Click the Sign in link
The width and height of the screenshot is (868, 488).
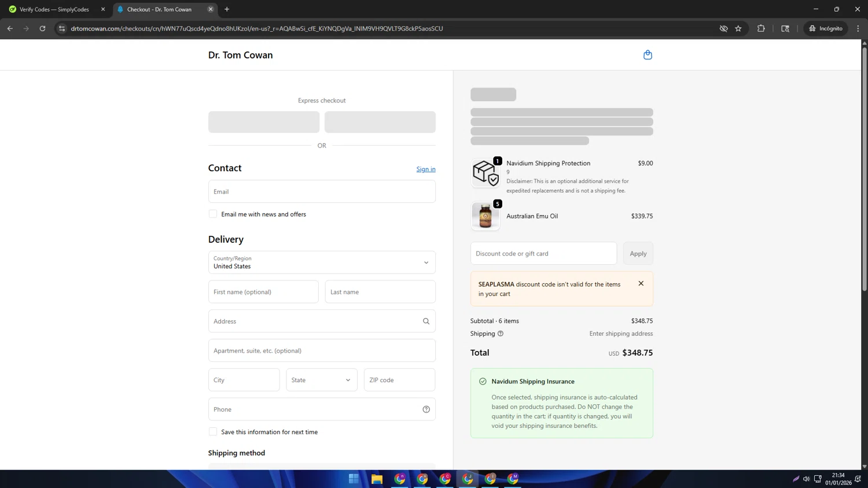tap(425, 169)
